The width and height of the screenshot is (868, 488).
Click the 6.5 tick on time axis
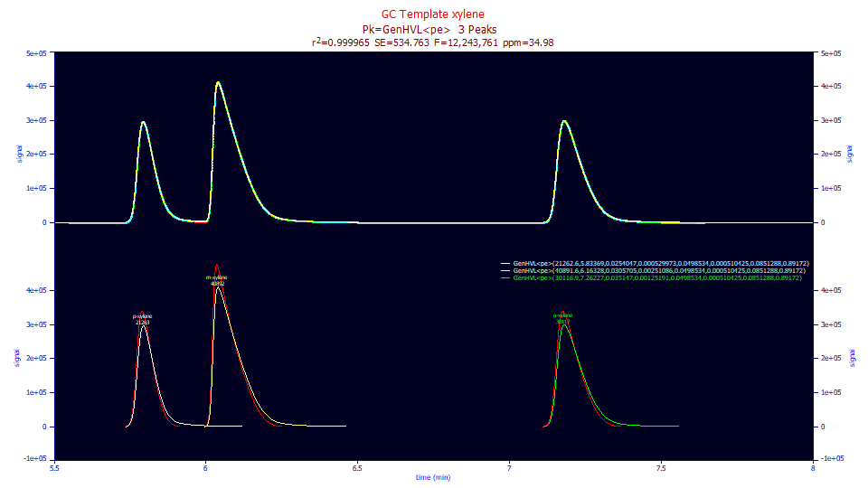357,468
